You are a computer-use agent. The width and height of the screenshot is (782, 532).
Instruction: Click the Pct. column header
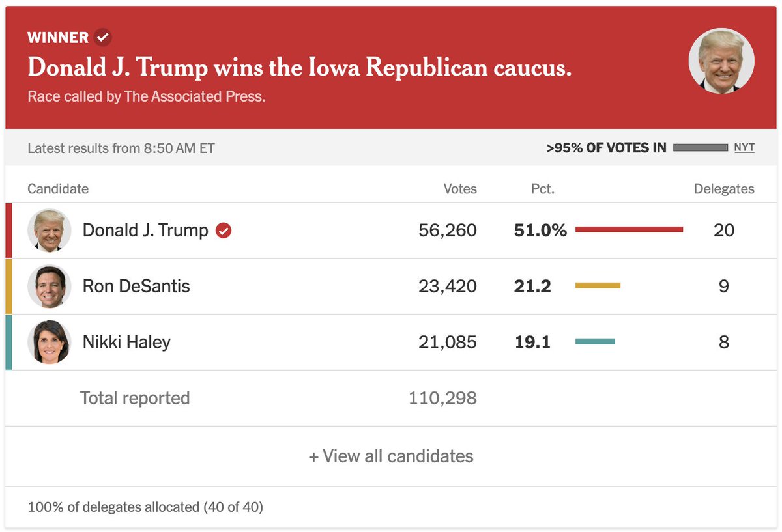coord(542,189)
